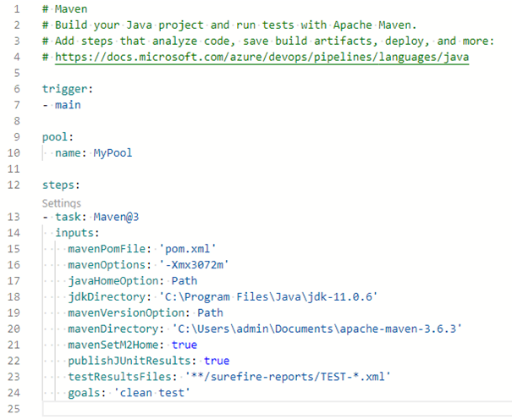Click the 'mavenDirectory' key

click(x=113, y=329)
